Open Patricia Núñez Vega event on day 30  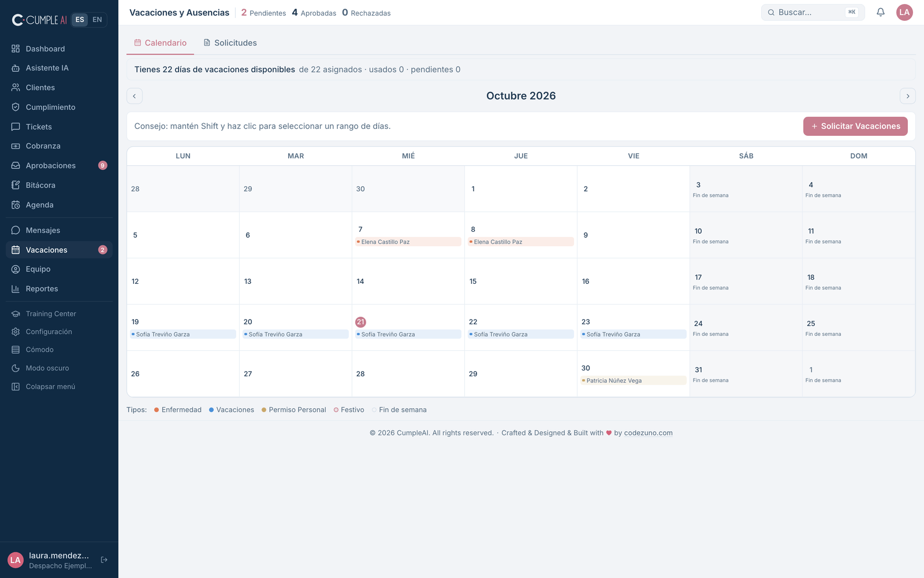point(634,380)
